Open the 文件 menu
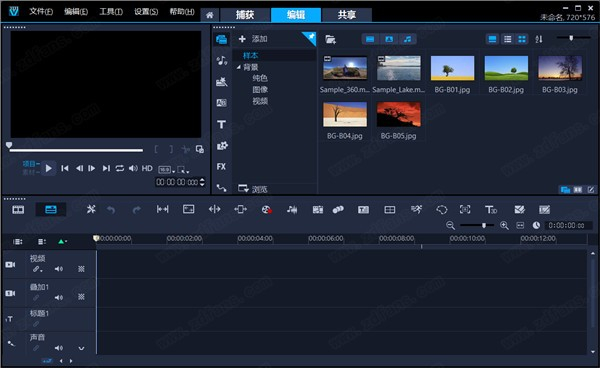Image resolution: width=600 pixels, height=368 pixels. pos(41,11)
